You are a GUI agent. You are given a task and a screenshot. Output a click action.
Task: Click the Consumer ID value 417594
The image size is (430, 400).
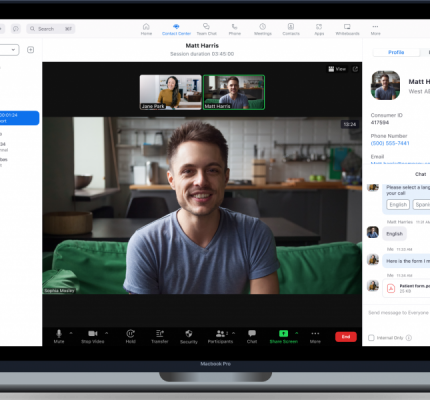pyautogui.click(x=380, y=123)
